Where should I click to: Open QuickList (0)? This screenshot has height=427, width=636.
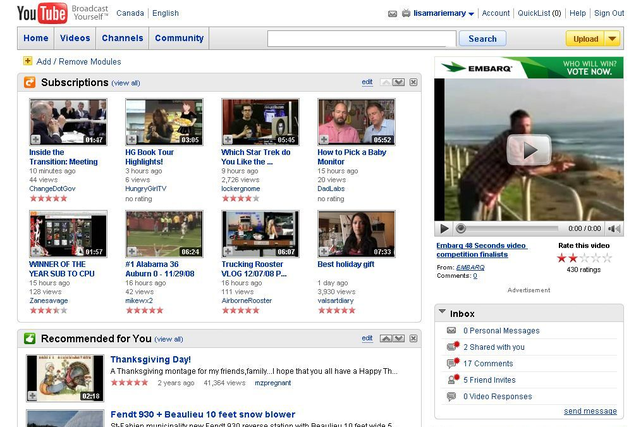coord(539,13)
